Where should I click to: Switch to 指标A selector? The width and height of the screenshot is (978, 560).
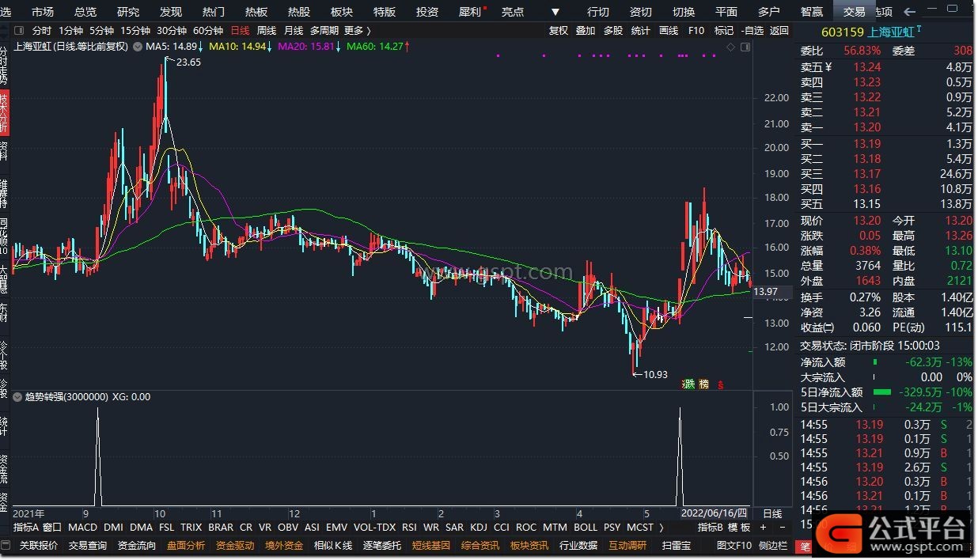pyautogui.click(x=26, y=527)
